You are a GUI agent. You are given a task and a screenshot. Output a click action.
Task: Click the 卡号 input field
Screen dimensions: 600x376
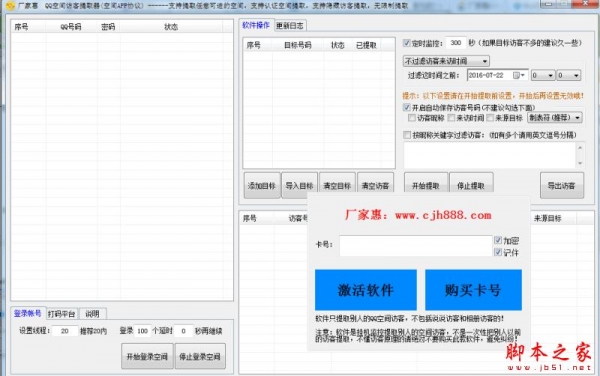click(x=416, y=246)
